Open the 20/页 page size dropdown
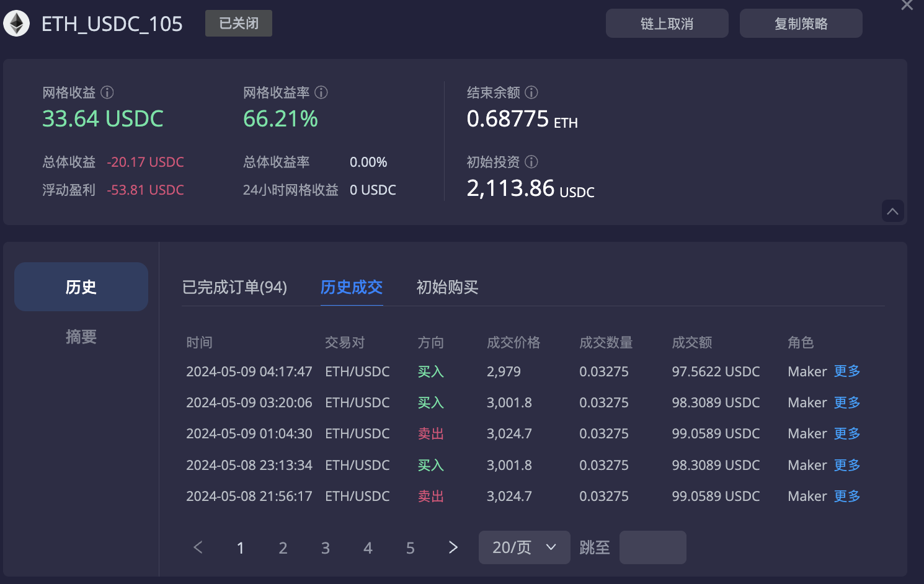Image resolution: width=924 pixels, height=584 pixels. point(525,547)
